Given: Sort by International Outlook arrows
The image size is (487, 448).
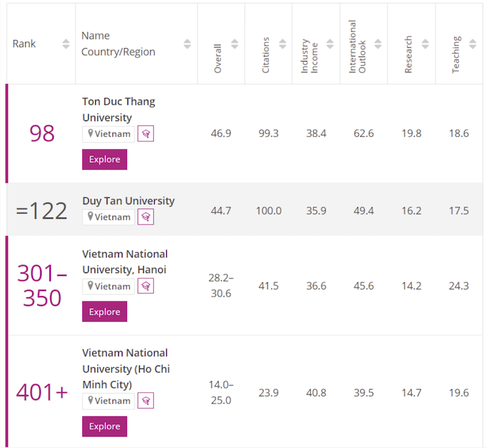Looking at the screenshot, I should tap(377, 44).
